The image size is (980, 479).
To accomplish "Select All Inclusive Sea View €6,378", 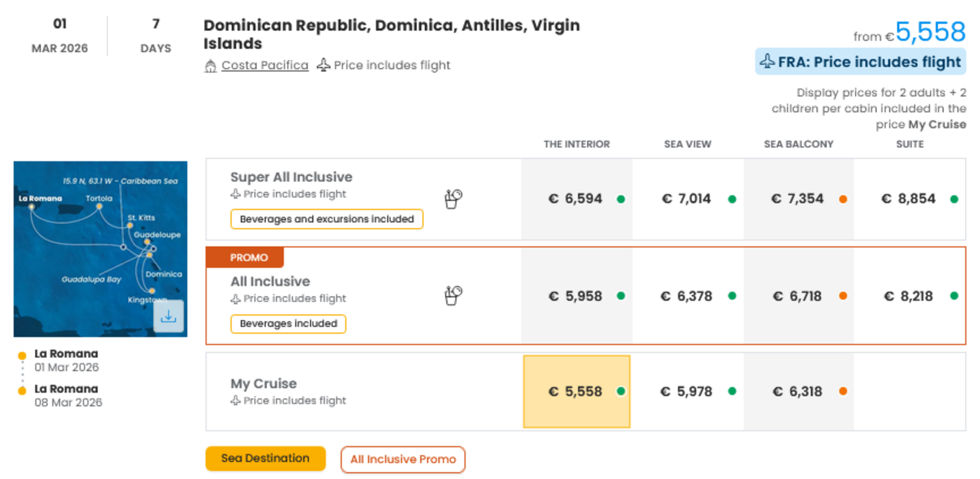I will 686,296.
